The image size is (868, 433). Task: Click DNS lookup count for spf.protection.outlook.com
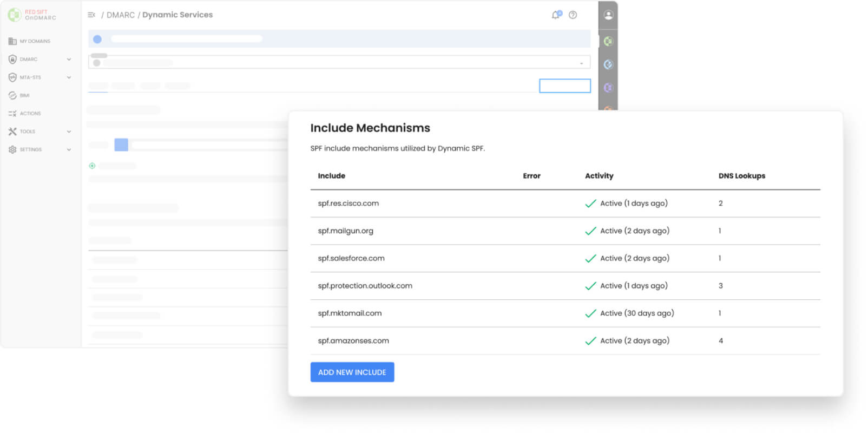point(721,286)
